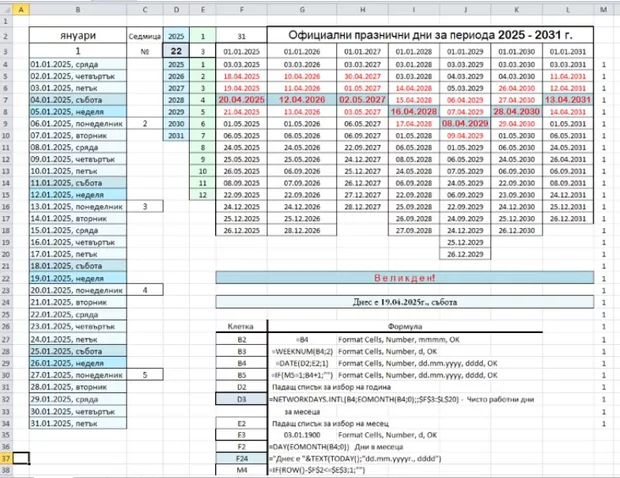Select column A header

[x=21, y=9]
